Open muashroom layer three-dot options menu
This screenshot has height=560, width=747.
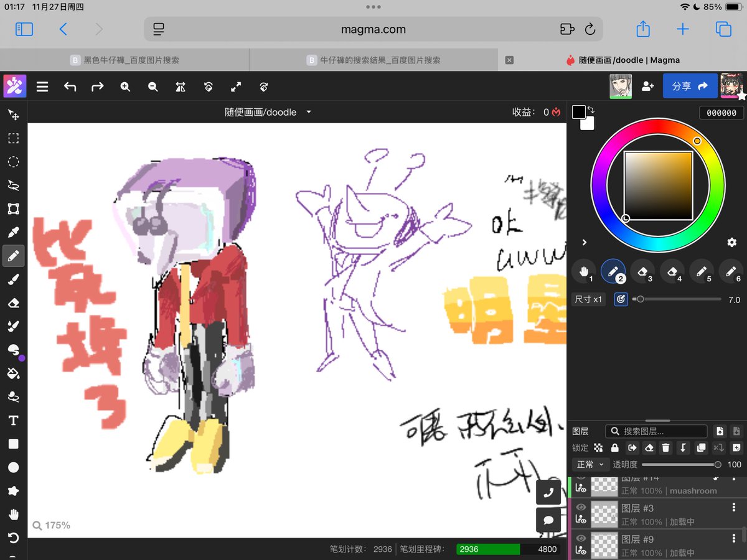point(734,479)
